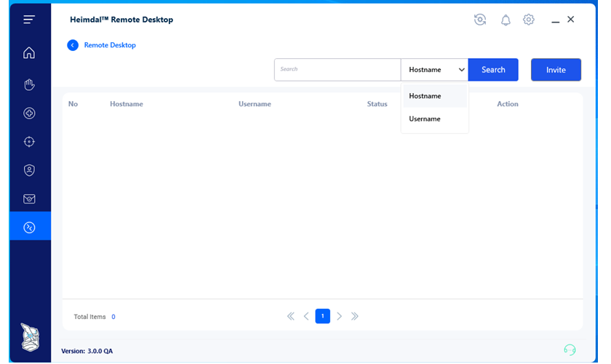Open the hand icon module in sidebar
The width and height of the screenshot is (611, 364).
(x=29, y=84)
